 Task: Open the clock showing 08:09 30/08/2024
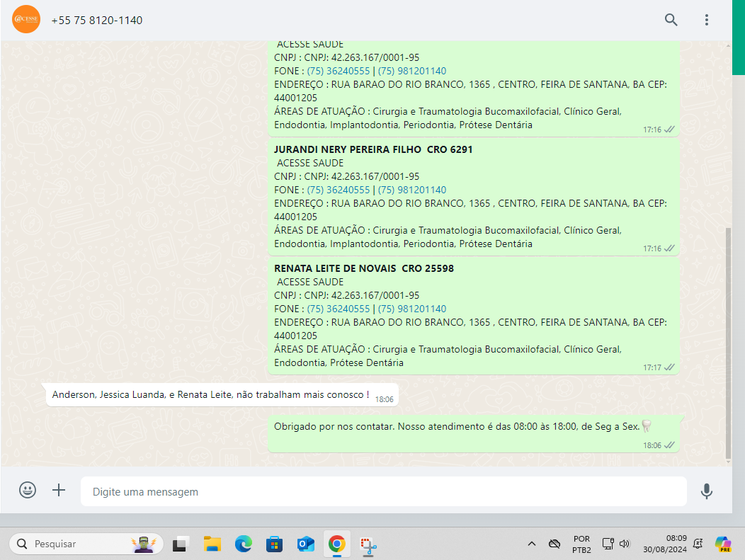click(x=665, y=544)
